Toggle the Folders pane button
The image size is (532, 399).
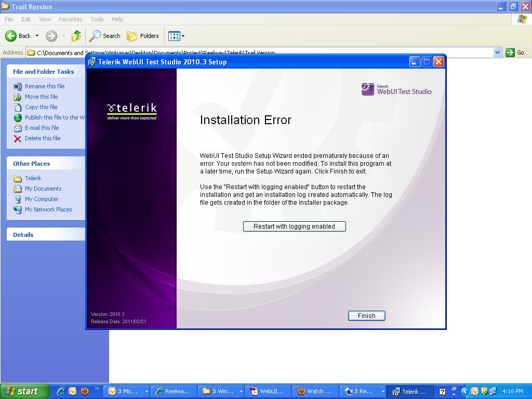pos(142,36)
